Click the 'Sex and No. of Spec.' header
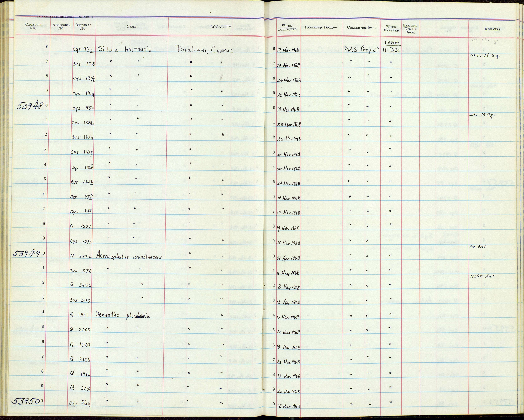 click(410, 29)
